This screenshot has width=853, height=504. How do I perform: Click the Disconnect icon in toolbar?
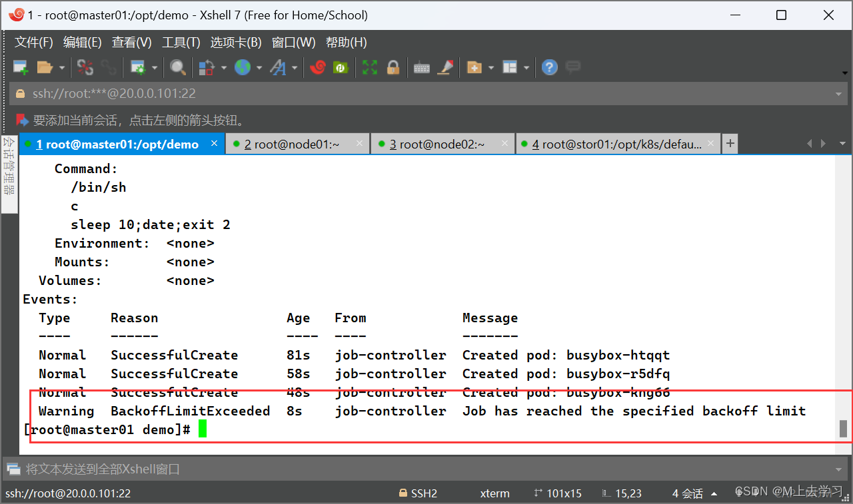[x=85, y=67]
